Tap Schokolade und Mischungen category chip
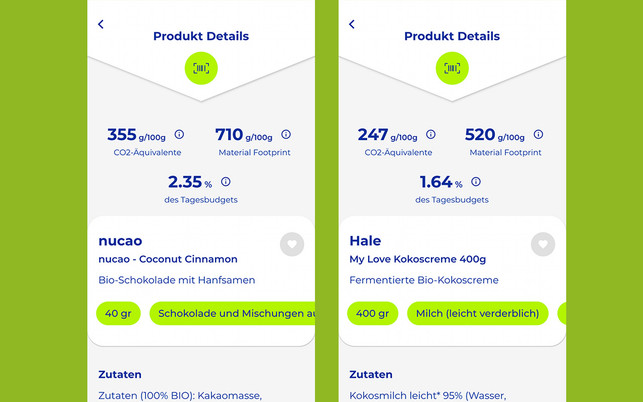Image resolution: width=643 pixels, height=402 pixels. click(x=233, y=313)
